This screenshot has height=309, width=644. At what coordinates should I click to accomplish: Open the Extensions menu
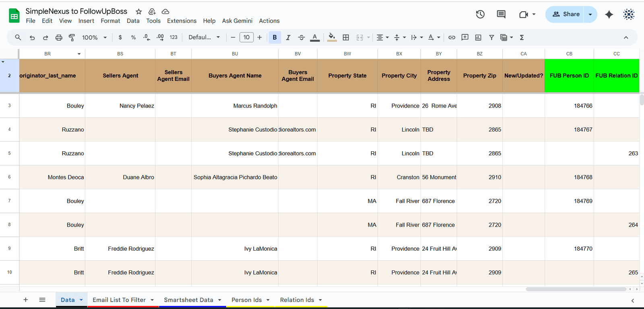[182, 21]
